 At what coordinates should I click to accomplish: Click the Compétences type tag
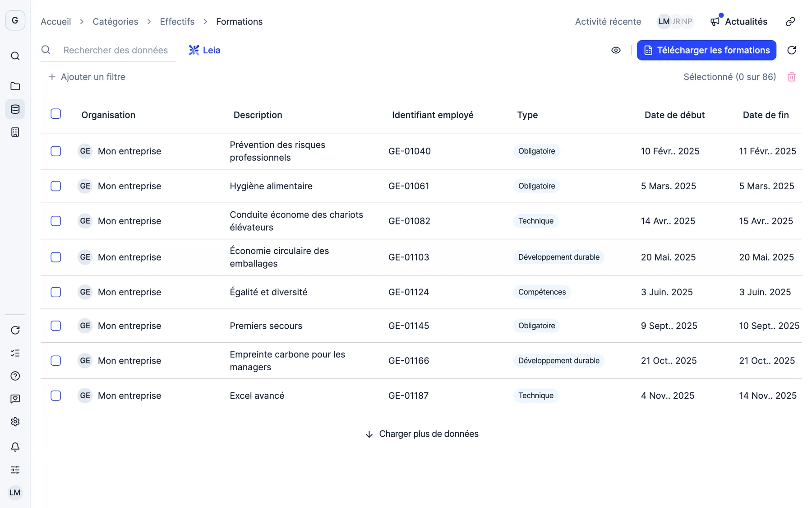542,292
